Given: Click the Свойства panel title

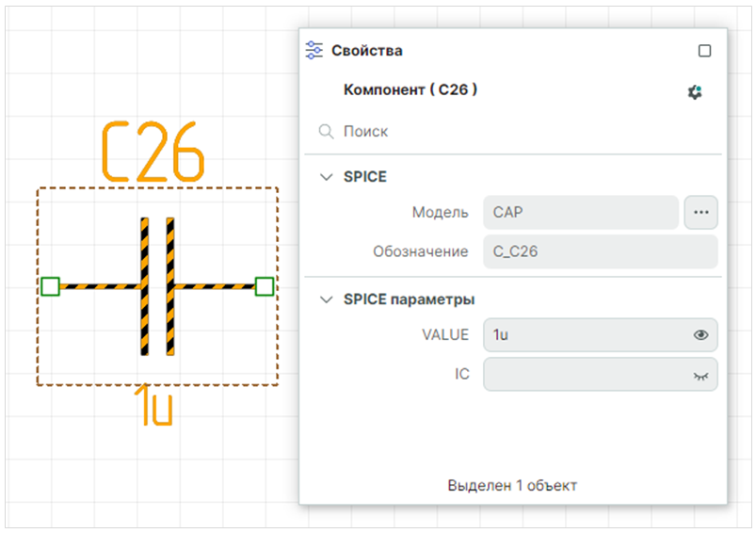Looking at the screenshot, I should point(367,51).
